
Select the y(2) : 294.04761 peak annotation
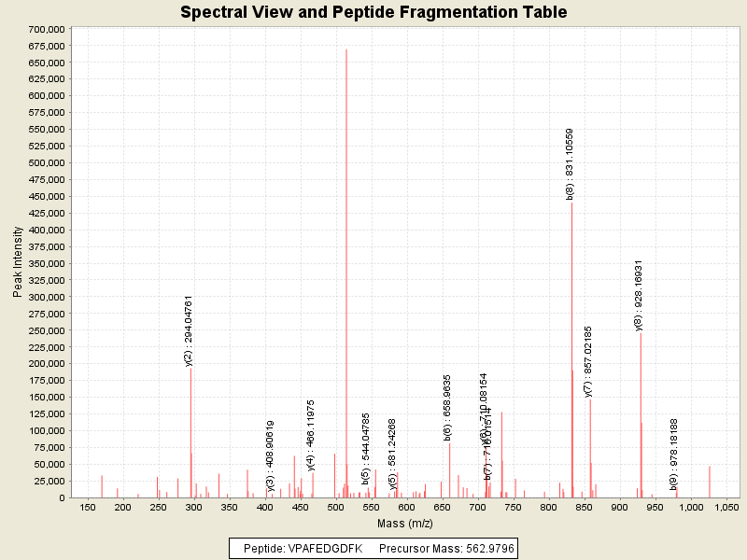point(189,330)
